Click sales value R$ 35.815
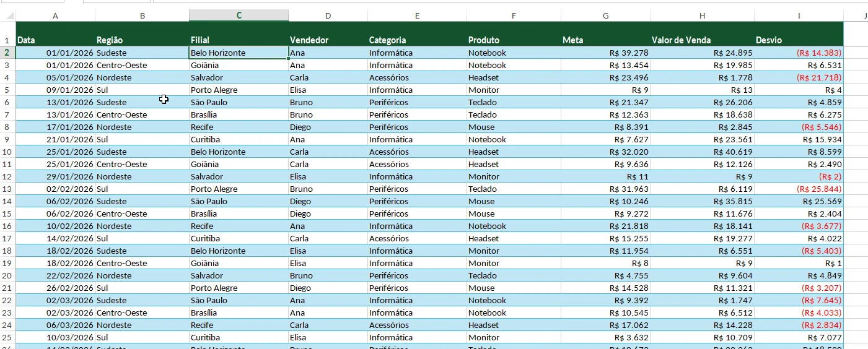The height and width of the screenshot is (349, 868). click(x=703, y=201)
